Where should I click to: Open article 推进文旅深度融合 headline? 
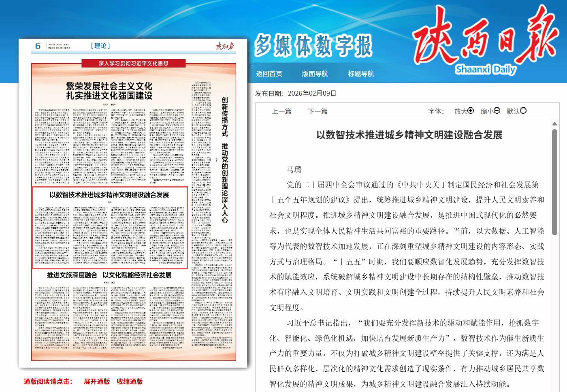coord(109,275)
